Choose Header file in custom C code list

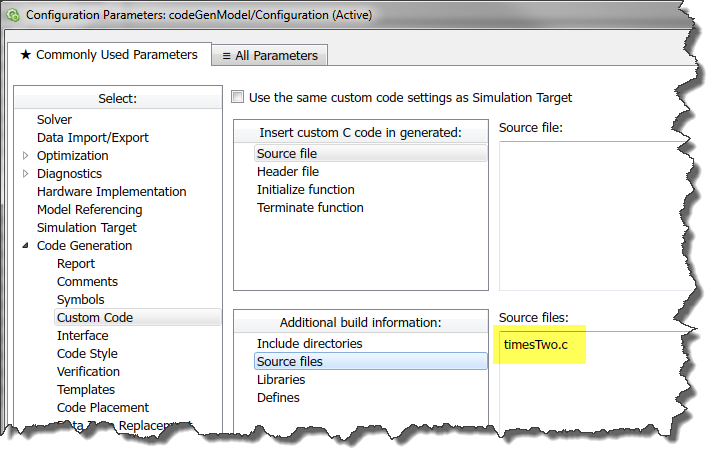(288, 172)
